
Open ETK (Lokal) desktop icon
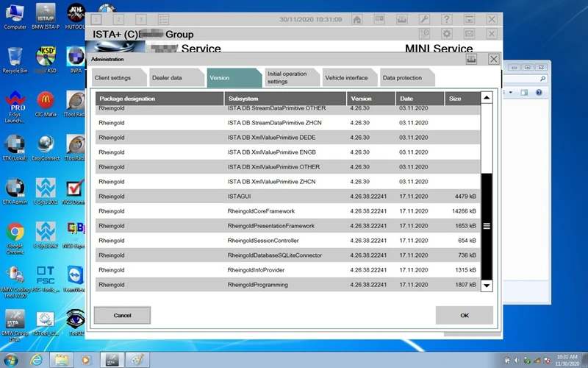point(15,148)
